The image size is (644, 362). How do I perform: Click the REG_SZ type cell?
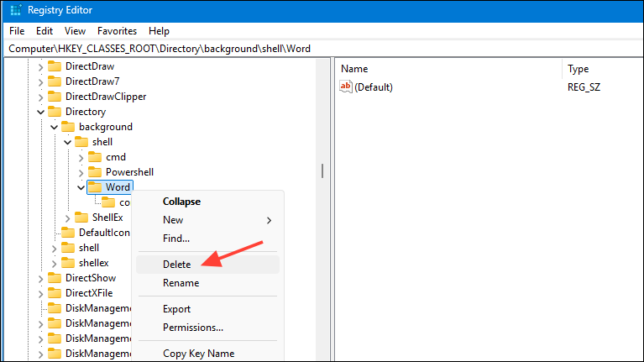584,87
